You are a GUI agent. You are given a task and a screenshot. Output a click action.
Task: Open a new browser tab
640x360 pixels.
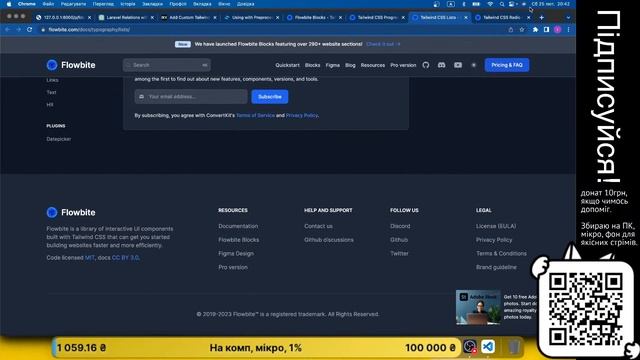click(542, 18)
